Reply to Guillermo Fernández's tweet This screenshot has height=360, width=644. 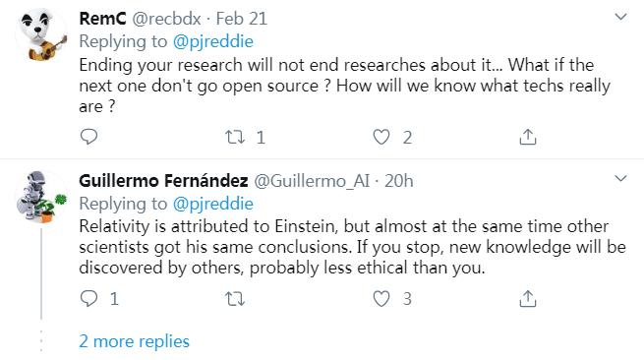pyautogui.click(x=88, y=298)
